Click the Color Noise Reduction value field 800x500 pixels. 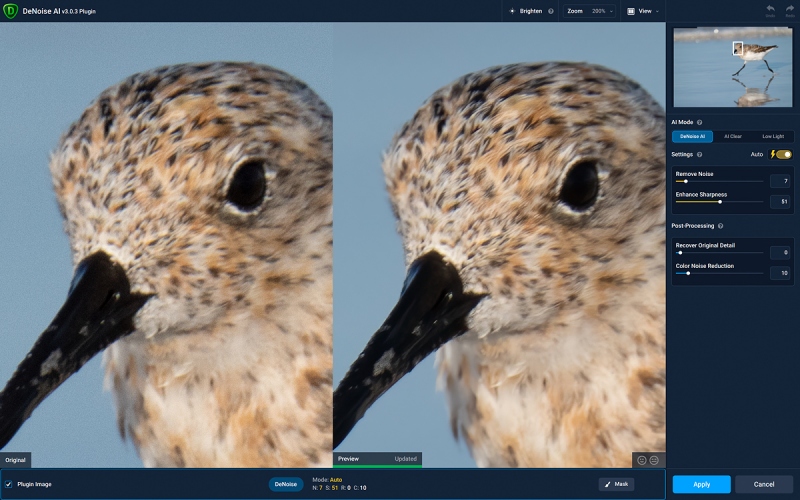coord(780,273)
